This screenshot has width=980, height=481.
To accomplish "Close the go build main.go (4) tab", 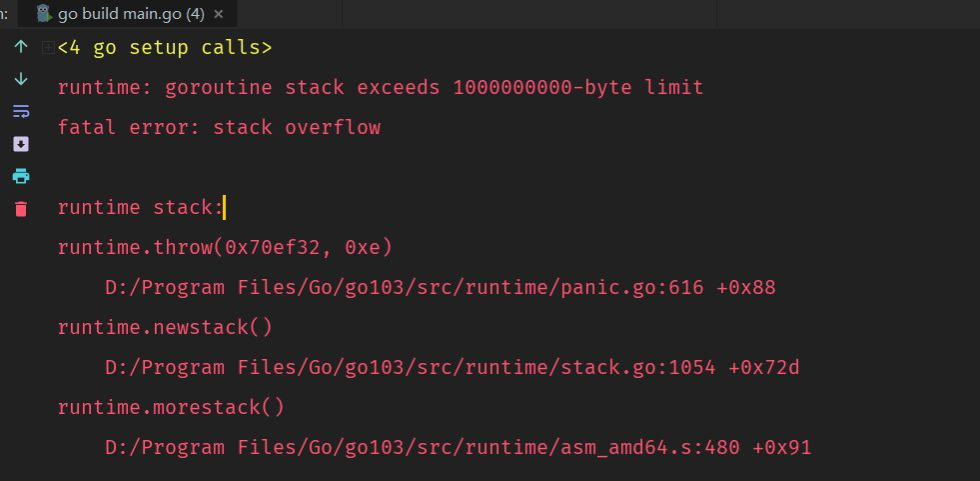I will 218,14.
